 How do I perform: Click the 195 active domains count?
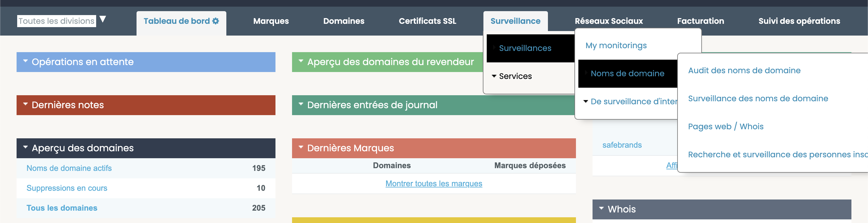[259, 168]
